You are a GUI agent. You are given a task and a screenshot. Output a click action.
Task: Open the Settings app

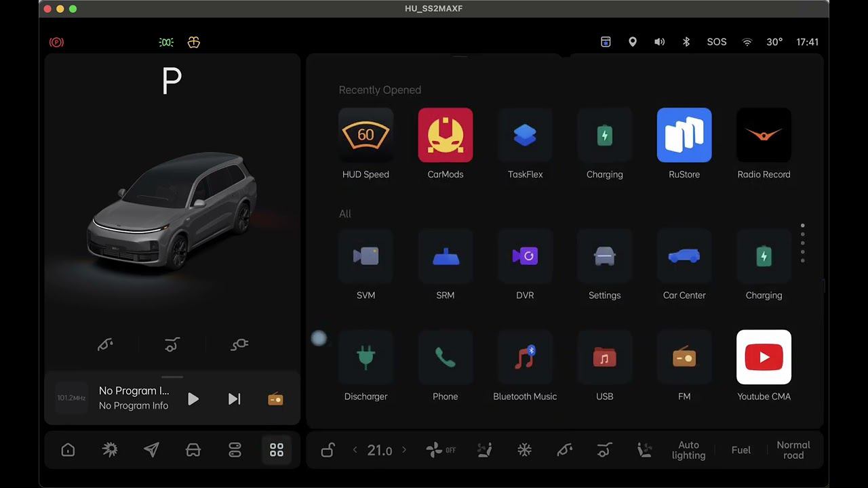pyautogui.click(x=604, y=256)
